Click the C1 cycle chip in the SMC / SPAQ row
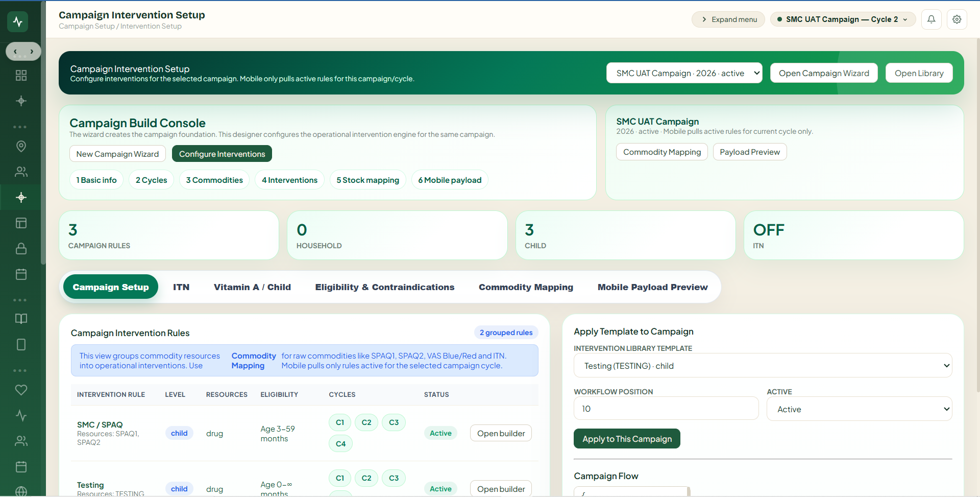The height and width of the screenshot is (497, 980). (x=340, y=422)
